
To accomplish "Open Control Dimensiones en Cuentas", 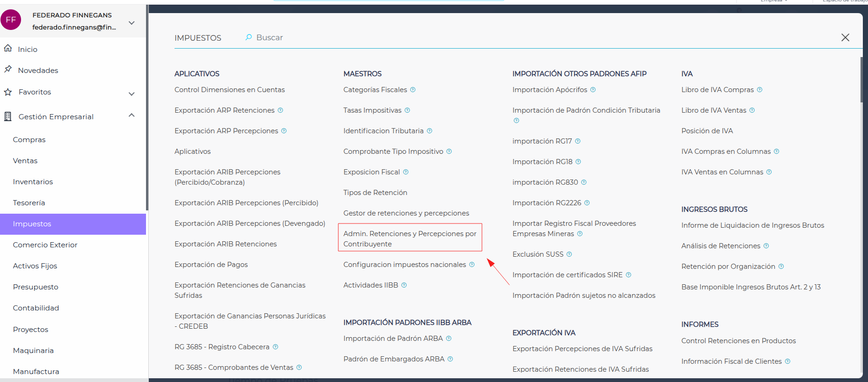I will point(230,90).
